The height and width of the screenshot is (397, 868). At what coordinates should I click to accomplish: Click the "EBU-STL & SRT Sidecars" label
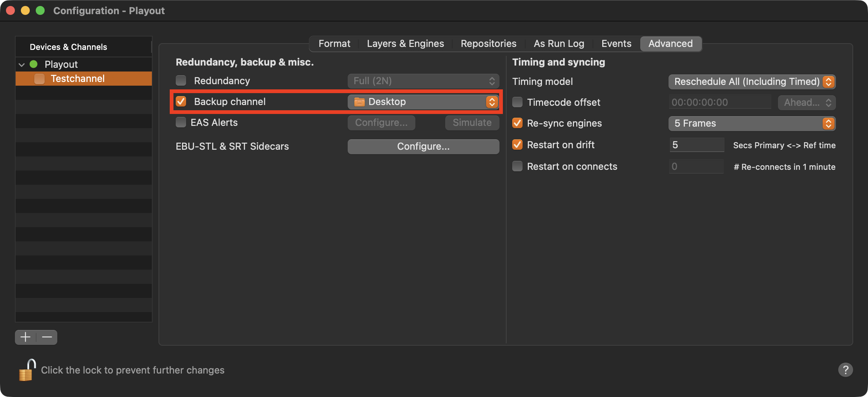tap(232, 146)
